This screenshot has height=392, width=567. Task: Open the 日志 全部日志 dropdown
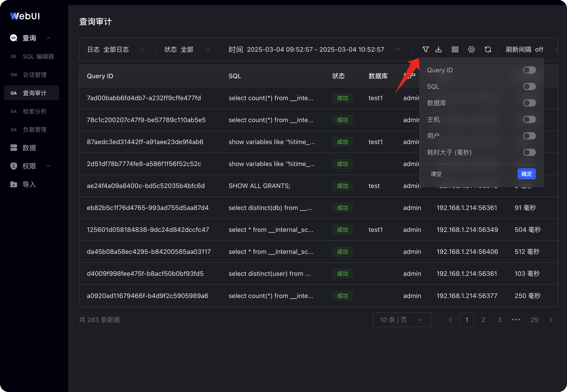[x=116, y=49]
